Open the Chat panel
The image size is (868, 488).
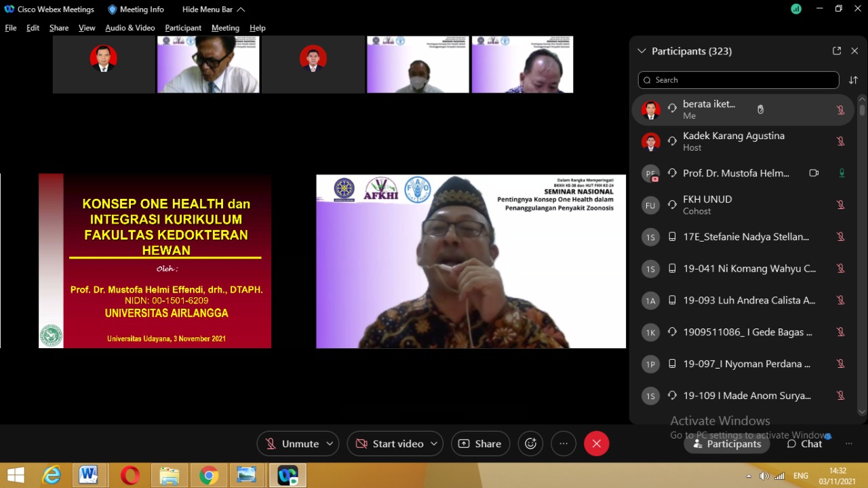pyautogui.click(x=804, y=444)
